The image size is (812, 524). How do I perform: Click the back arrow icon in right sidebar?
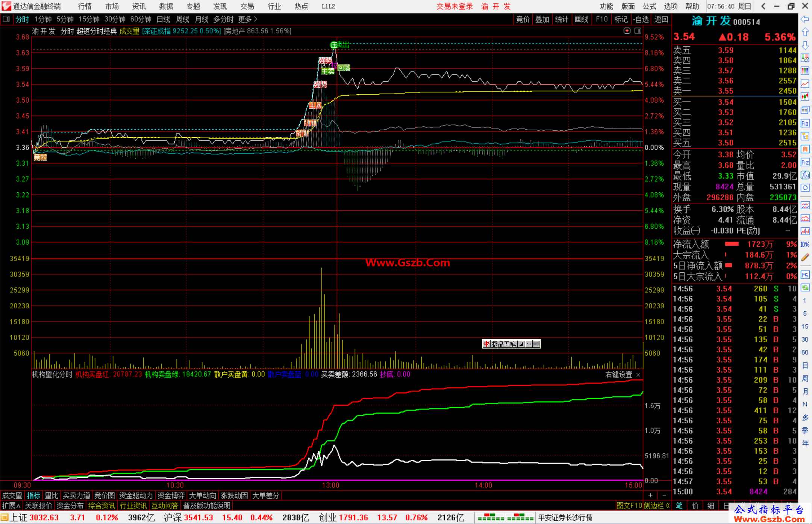pos(805,19)
